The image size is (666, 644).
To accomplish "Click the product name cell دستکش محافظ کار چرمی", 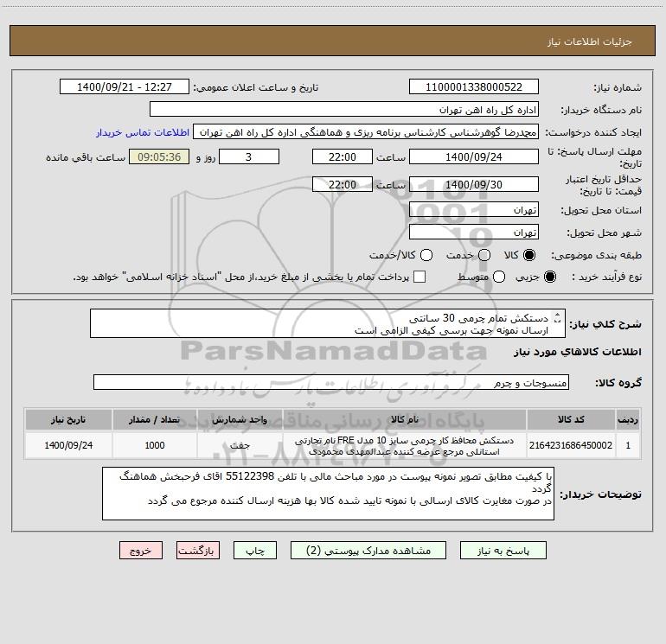I will (x=405, y=446).
